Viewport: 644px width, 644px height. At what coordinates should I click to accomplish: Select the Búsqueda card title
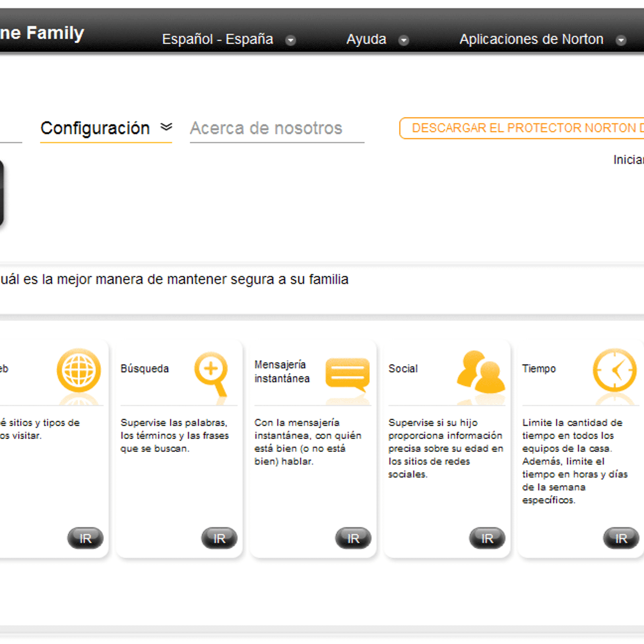[144, 369]
